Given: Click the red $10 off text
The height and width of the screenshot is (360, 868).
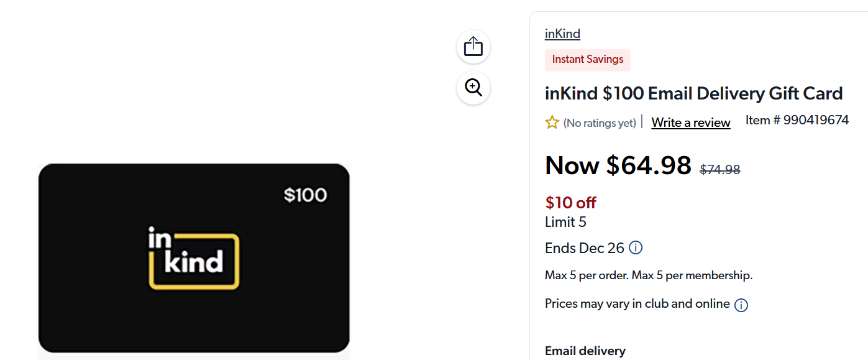Looking at the screenshot, I should (570, 203).
